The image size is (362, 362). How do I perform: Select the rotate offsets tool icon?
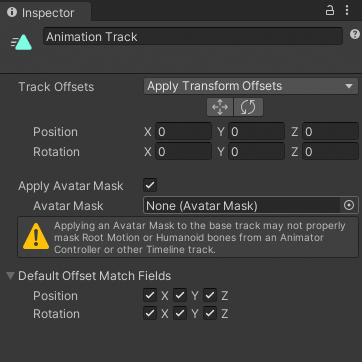click(248, 107)
